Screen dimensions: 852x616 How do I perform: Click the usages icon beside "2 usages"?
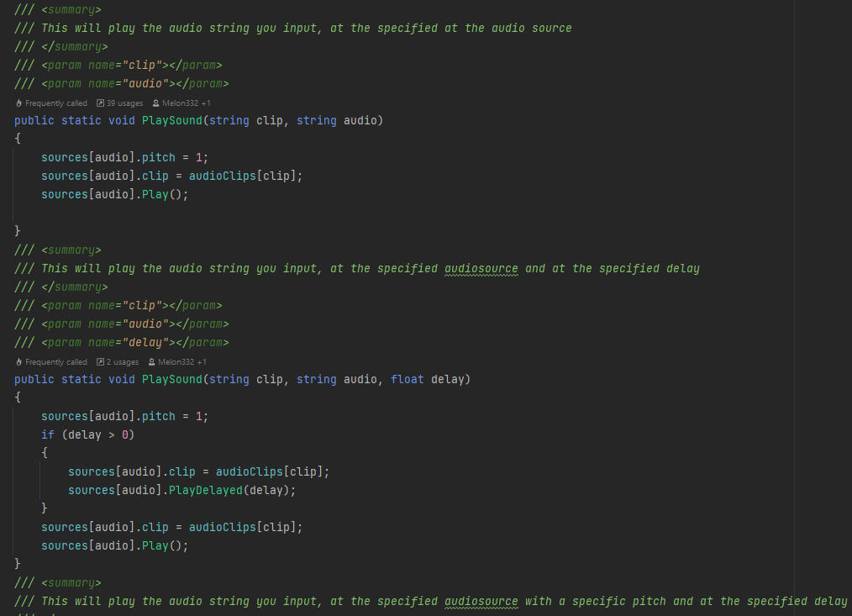100,362
